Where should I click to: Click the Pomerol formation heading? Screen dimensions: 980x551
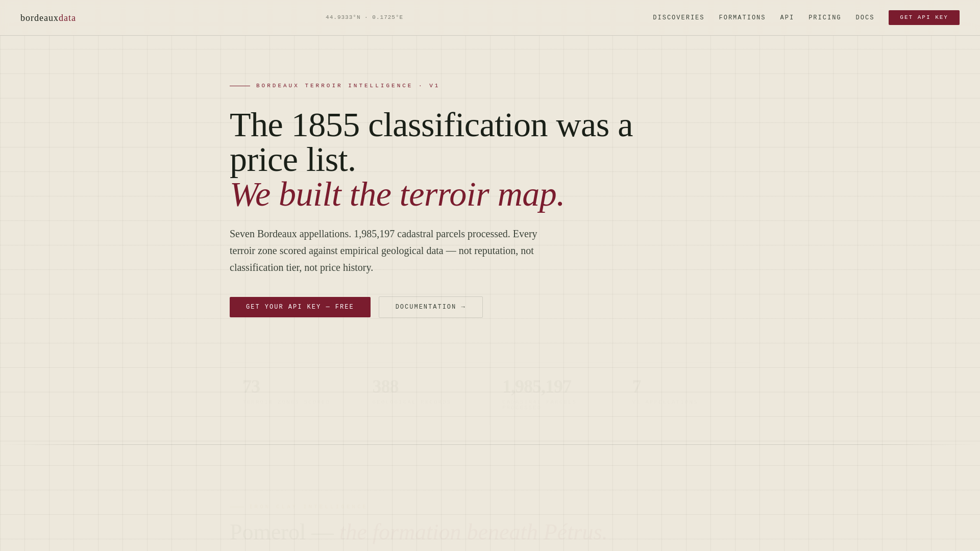point(418,532)
